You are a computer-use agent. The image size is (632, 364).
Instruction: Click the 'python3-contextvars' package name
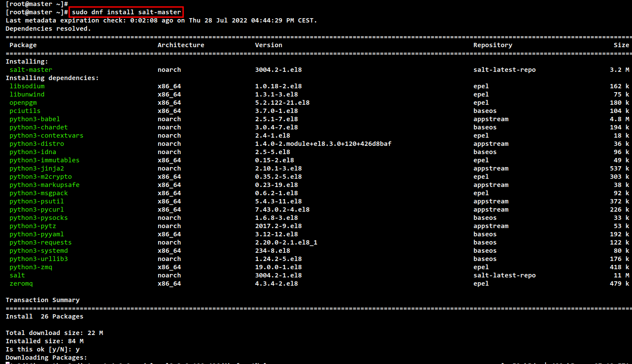[46, 135]
